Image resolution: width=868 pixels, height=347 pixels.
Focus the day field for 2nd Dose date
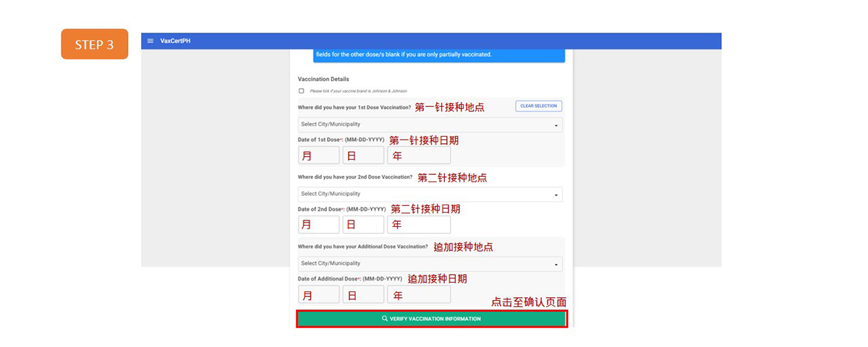pyautogui.click(x=363, y=225)
